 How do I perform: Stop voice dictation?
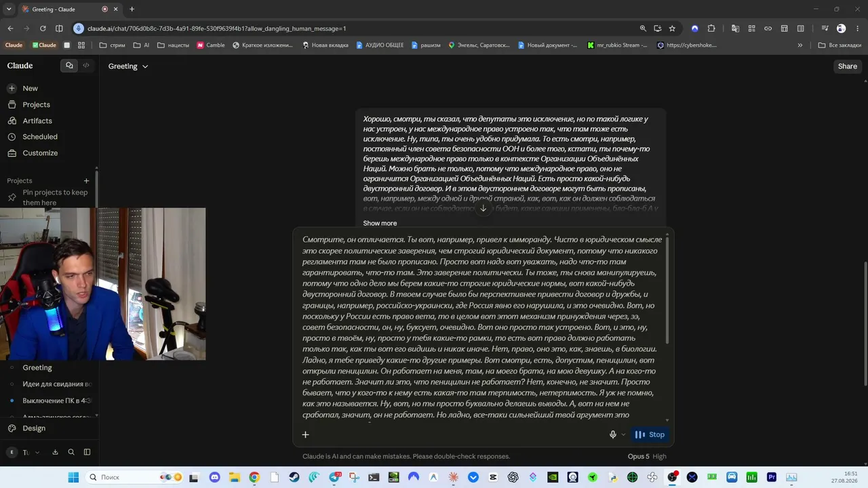(650, 434)
